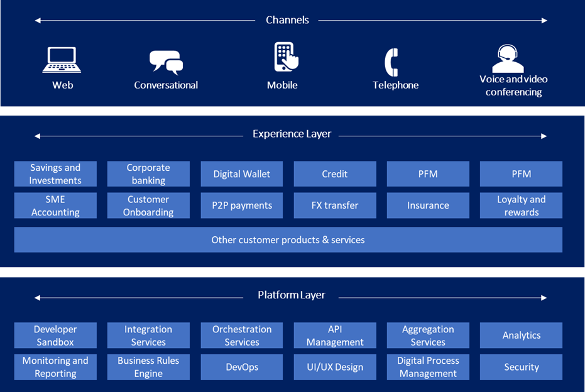
Task: Click 'Voice and video conferencing' label
Action: 514,85
